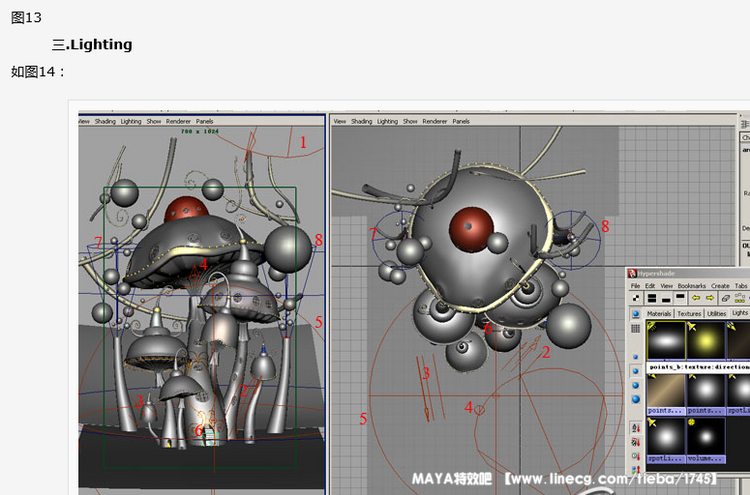Choose the extra large swatch size sphere
Screen dimensions: 750x495
point(636,399)
